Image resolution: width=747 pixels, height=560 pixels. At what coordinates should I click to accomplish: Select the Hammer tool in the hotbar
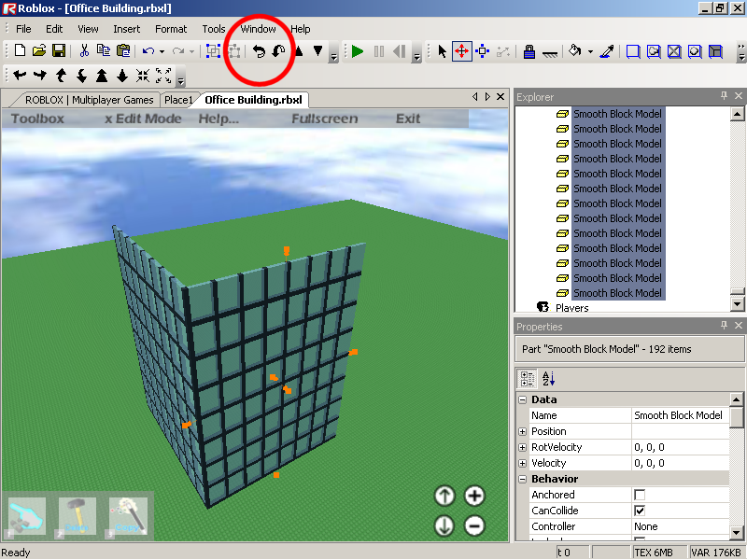[78, 515]
